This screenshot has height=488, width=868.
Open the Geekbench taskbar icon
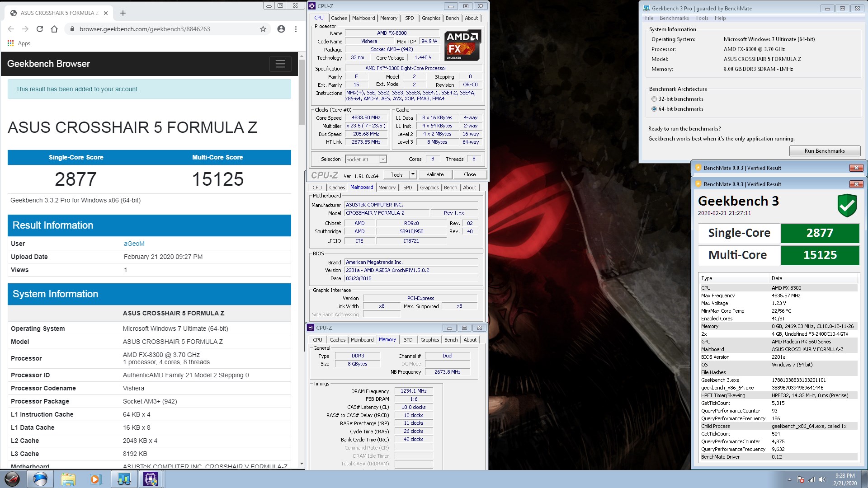(124, 479)
